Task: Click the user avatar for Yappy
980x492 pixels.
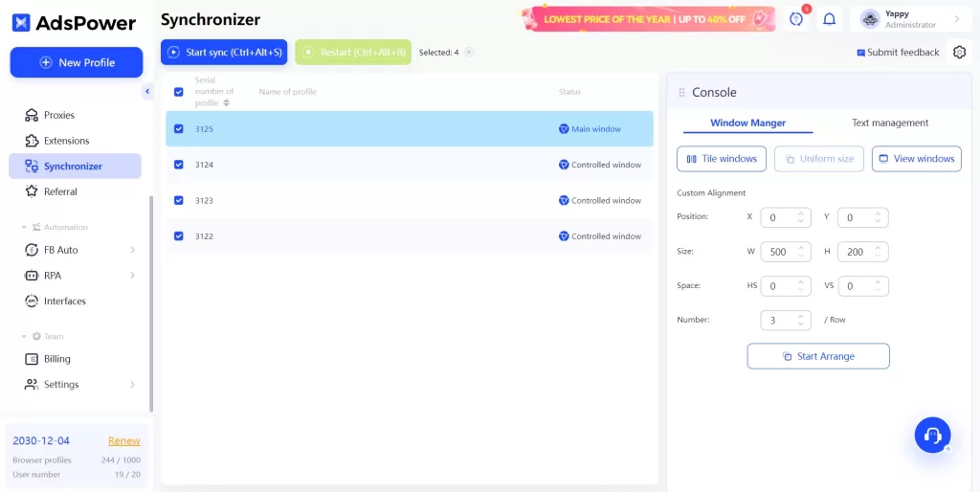Action: tap(870, 19)
